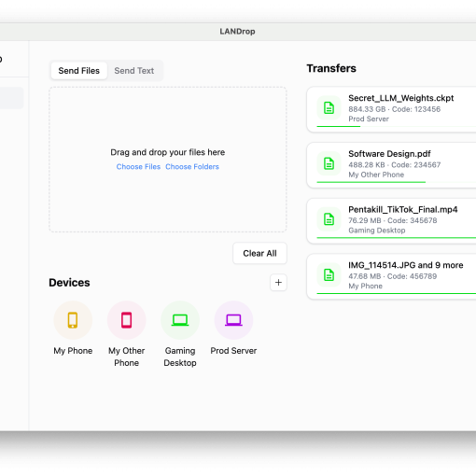The image size is (476, 476).
Task: Click 'My Other Phone' text in transfer card
Action: (376, 175)
